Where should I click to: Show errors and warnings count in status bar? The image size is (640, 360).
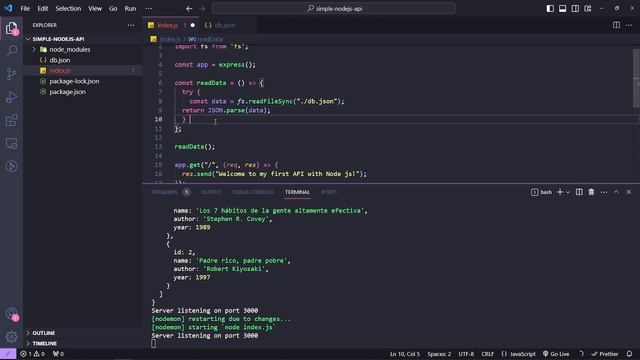33,354
